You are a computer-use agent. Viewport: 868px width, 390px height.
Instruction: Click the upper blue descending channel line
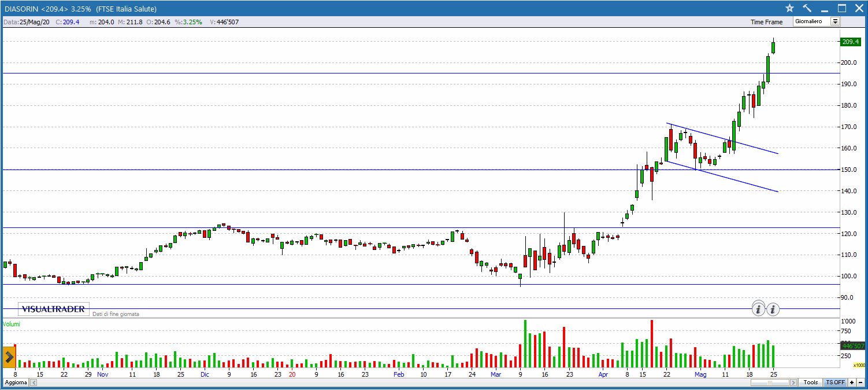coord(722,138)
